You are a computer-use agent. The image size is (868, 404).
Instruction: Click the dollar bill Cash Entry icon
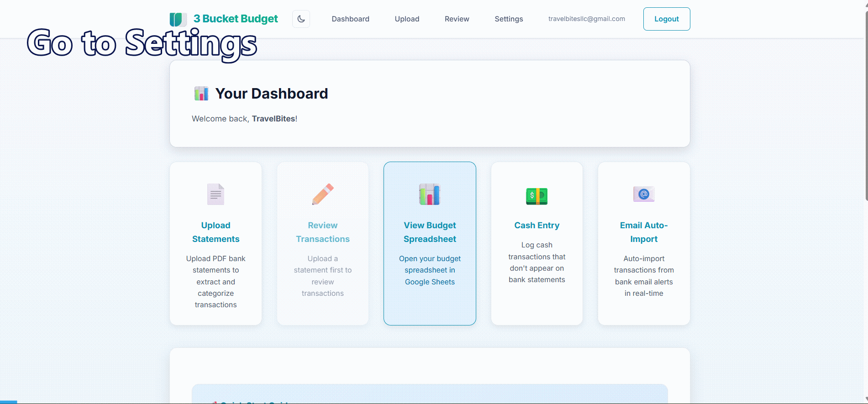pos(537,196)
